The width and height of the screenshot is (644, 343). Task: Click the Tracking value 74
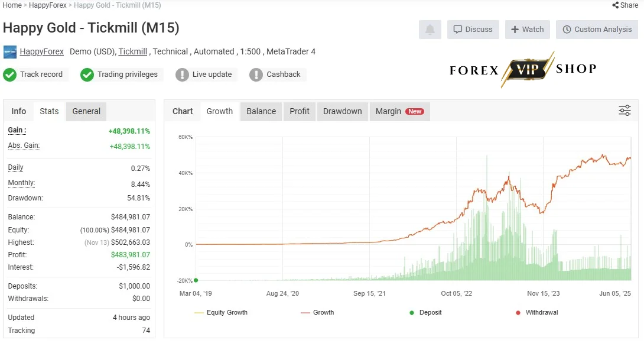[146, 331]
